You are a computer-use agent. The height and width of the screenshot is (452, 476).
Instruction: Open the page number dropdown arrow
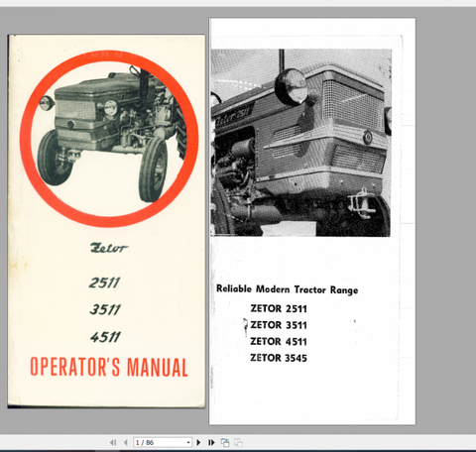188,442
